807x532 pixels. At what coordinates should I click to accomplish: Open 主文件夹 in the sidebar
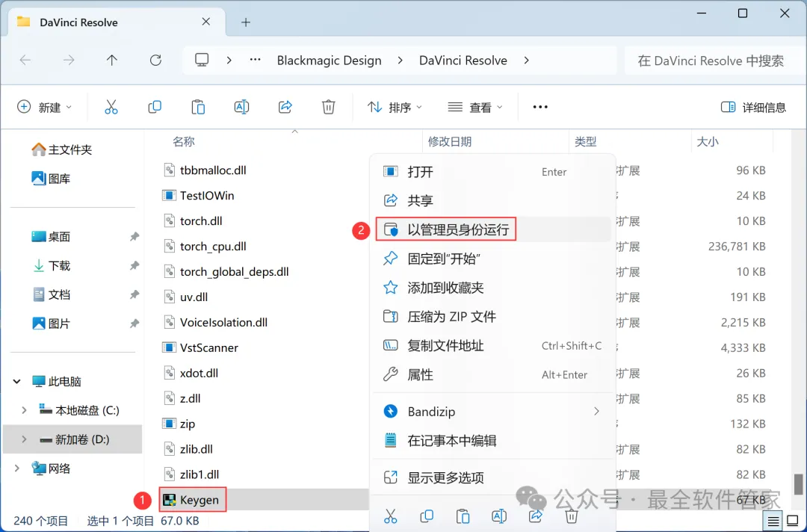(x=62, y=149)
